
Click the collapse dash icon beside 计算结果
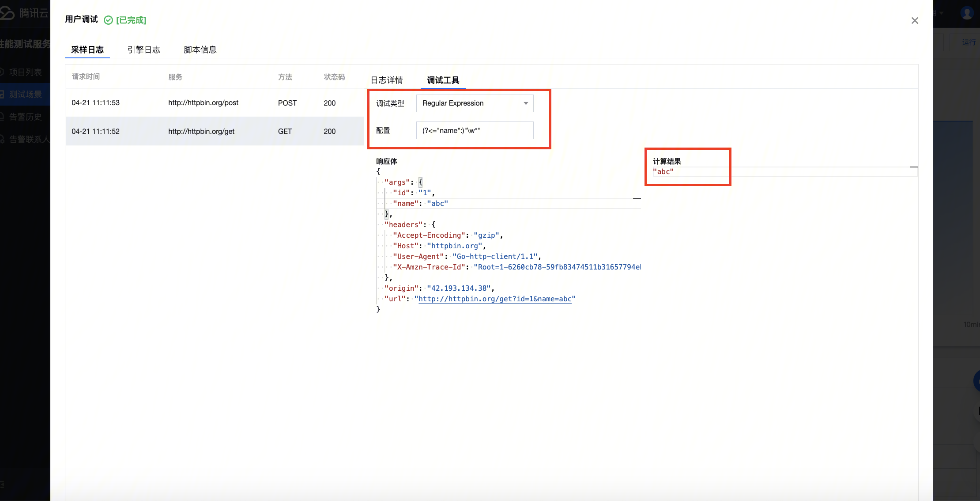click(x=913, y=167)
